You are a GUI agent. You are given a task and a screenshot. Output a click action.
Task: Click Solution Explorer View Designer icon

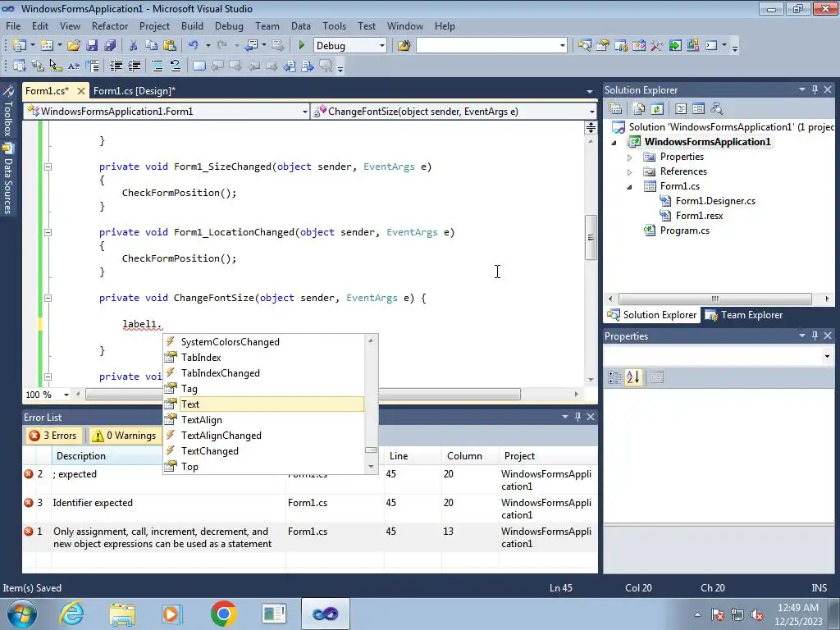(x=698, y=109)
